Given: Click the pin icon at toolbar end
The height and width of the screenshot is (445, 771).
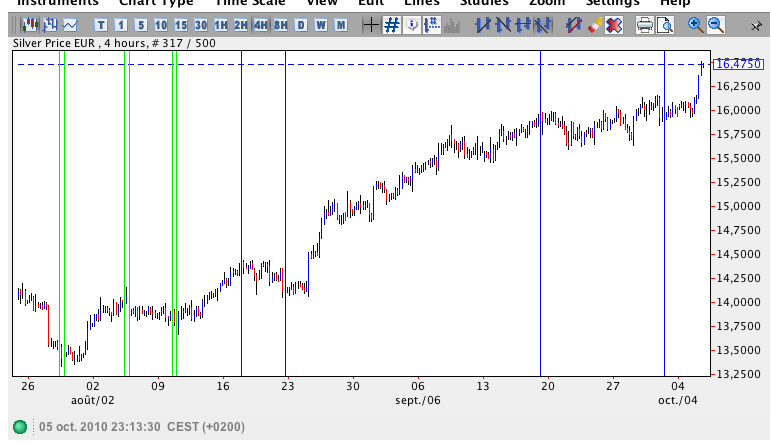Looking at the screenshot, I should pyautogui.click(x=756, y=26).
